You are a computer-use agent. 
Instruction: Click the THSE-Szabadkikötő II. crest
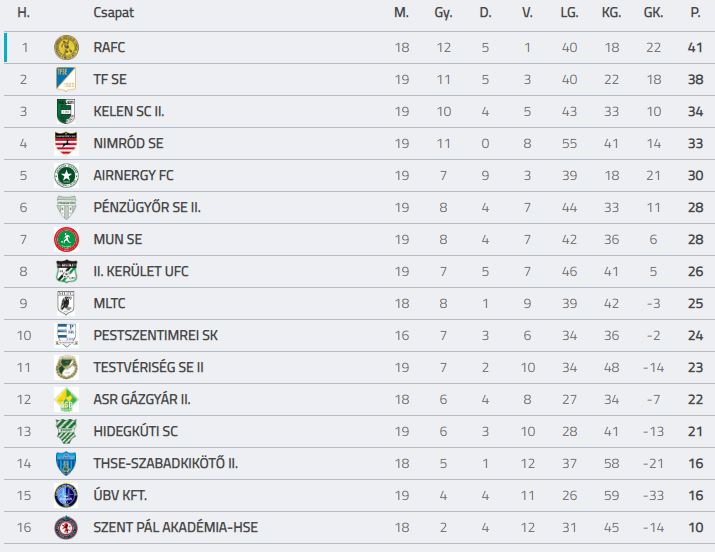point(66,463)
